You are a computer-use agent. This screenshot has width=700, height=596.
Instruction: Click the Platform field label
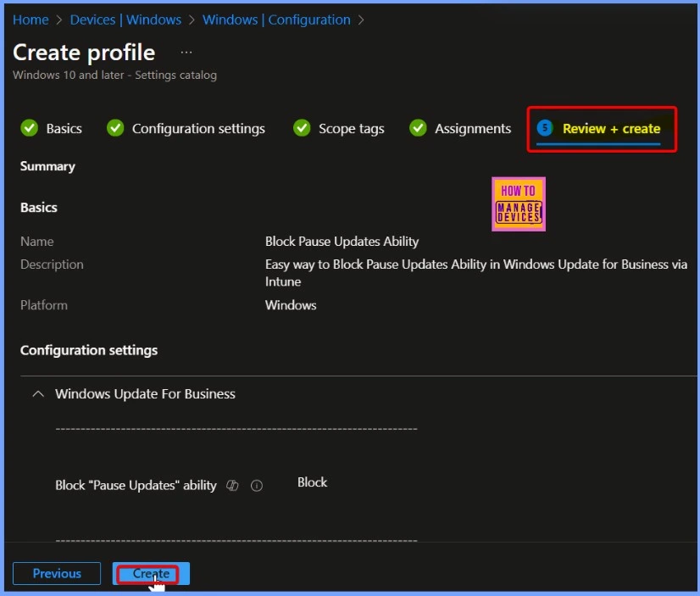coord(44,305)
